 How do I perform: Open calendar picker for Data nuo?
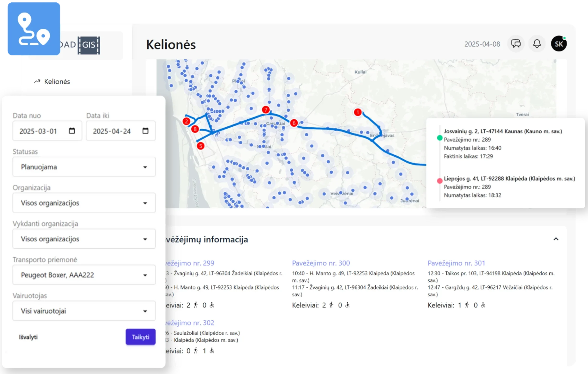[72, 131]
